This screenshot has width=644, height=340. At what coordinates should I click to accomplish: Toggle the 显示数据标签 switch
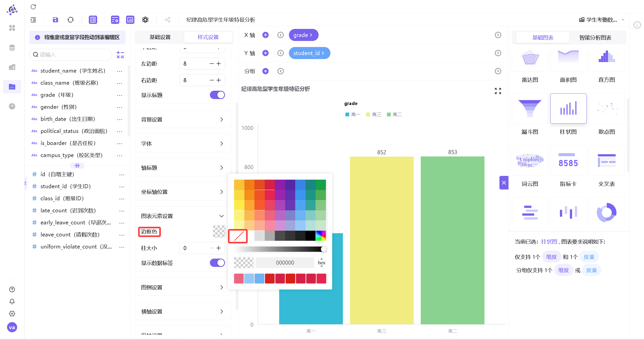click(x=217, y=263)
